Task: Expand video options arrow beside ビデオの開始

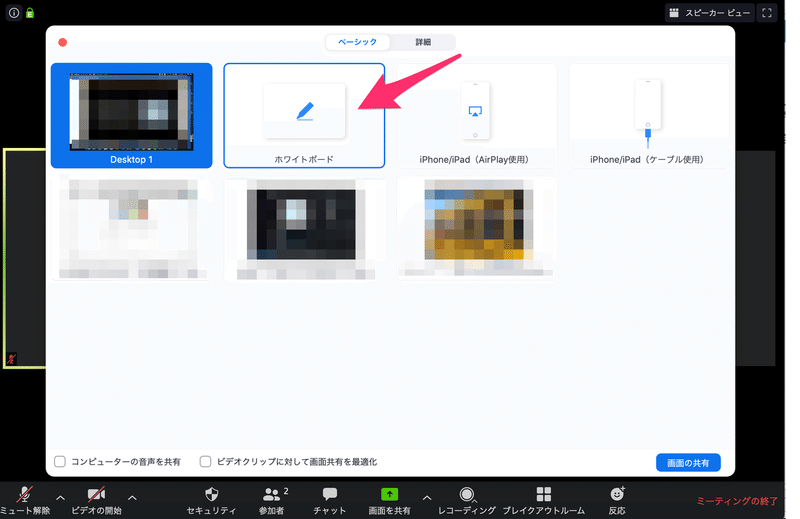Action: [132, 498]
